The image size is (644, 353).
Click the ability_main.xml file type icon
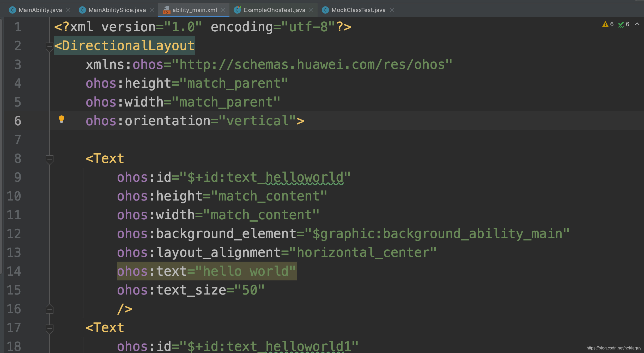pos(166,10)
